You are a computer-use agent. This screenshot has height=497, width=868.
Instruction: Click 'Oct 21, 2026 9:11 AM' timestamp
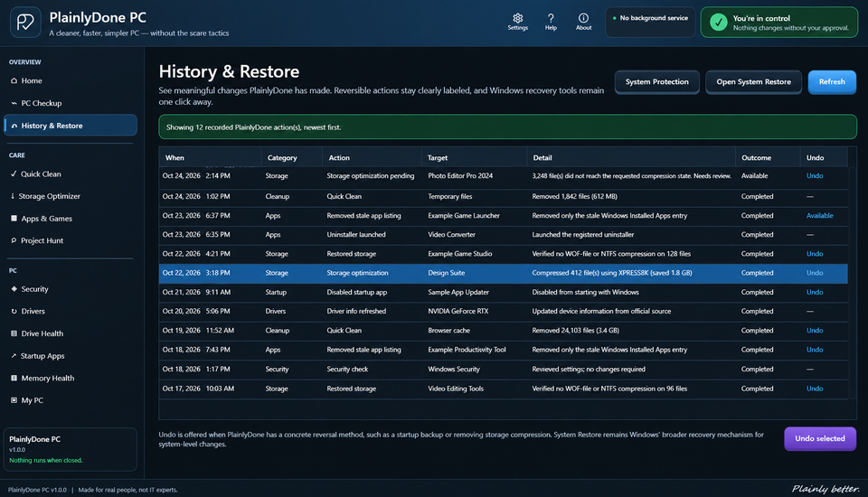point(196,292)
